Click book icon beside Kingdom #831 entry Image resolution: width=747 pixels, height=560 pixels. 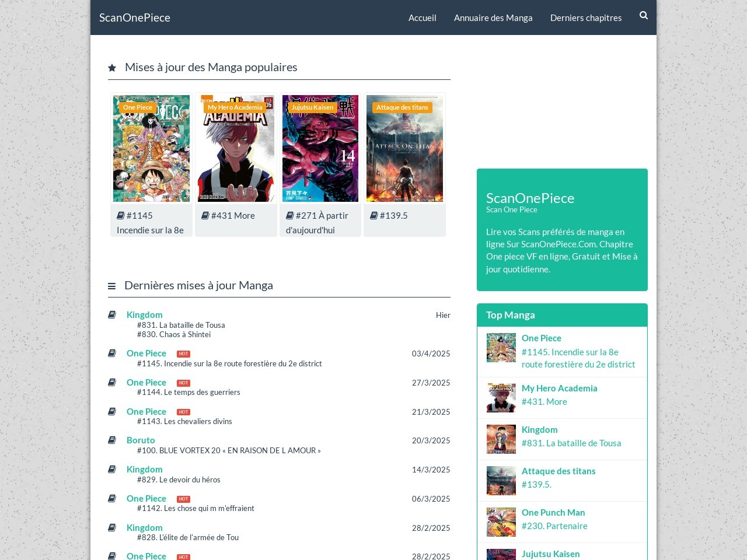(x=112, y=314)
